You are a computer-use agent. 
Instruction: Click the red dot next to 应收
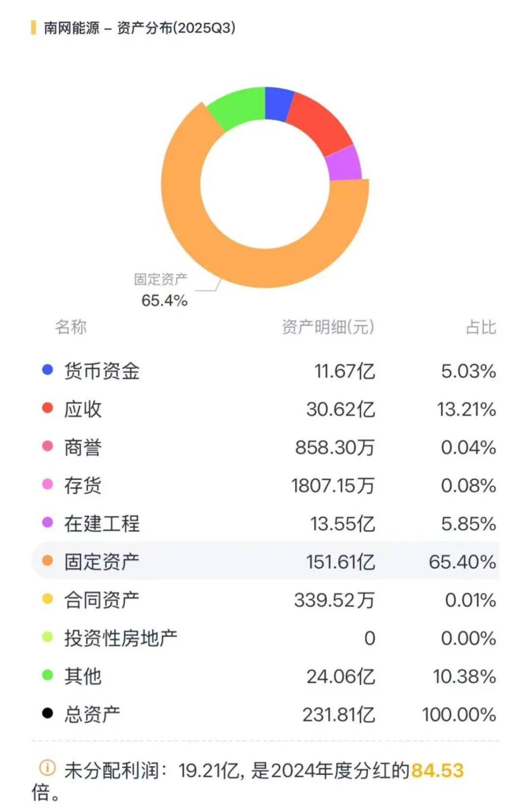click(48, 408)
